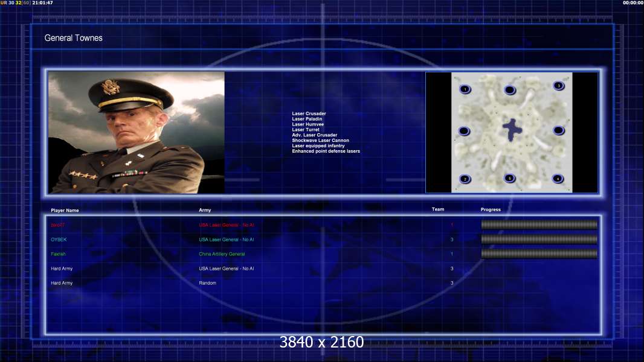Click the red team number 1
The image size is (644, 362).
[x=452, y=225]
